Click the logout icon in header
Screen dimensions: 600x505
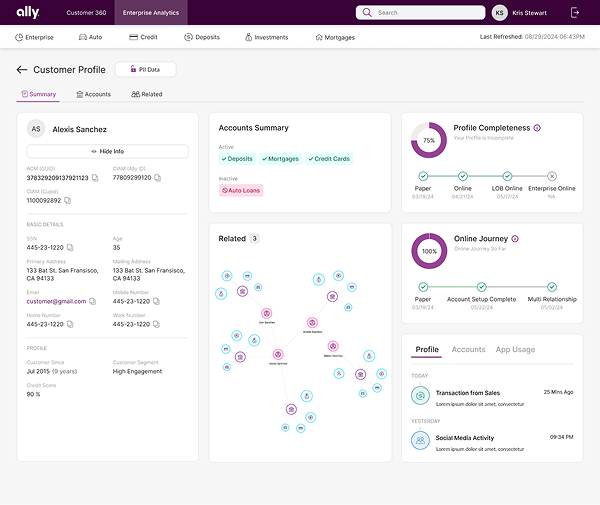(x=575, y=13)
